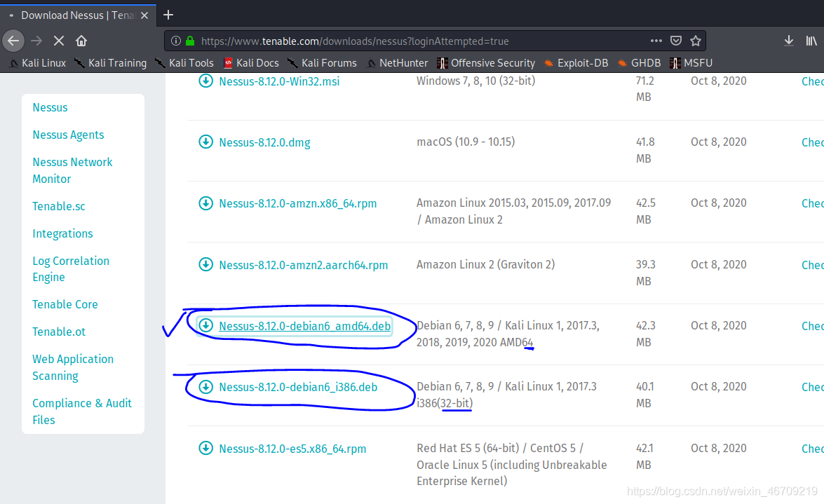Show site information icon in address bar
Image resolution: width=824 pixels, height=504 pixels.
pos(176,41)
